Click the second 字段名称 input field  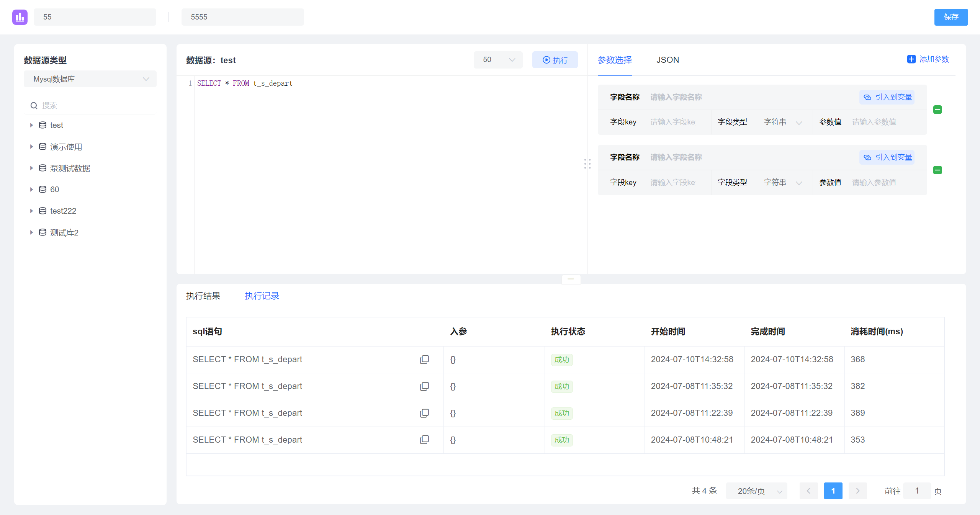pos(751,157)
